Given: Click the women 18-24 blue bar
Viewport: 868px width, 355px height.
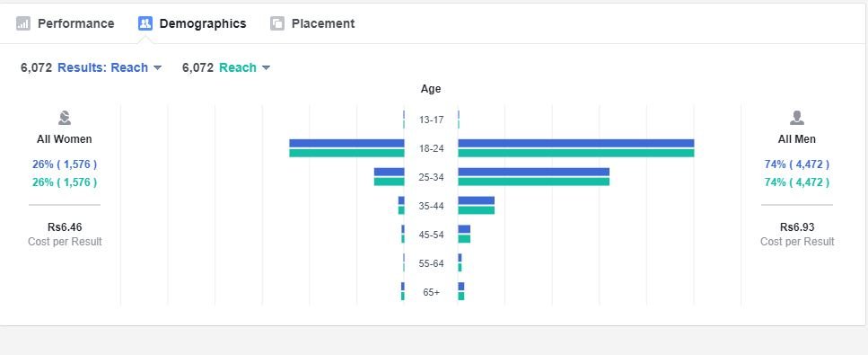Looking at the screenshot, I should click(346, 143).
